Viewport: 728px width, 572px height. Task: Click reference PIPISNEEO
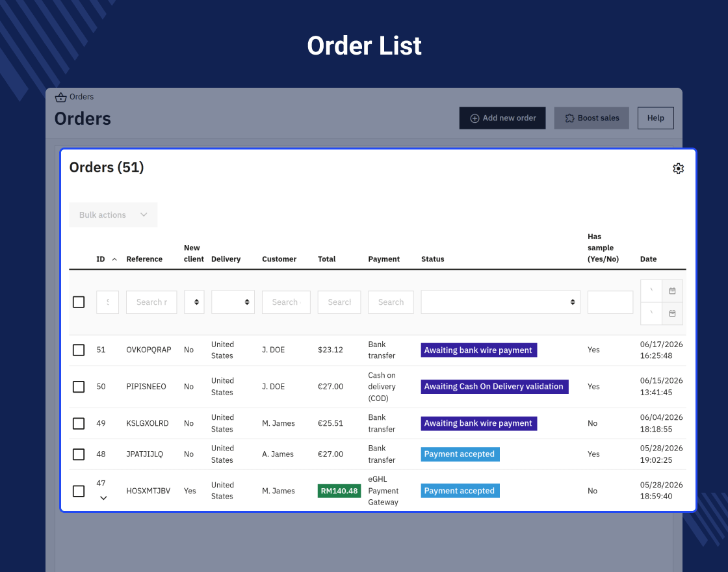pos(146,387)
